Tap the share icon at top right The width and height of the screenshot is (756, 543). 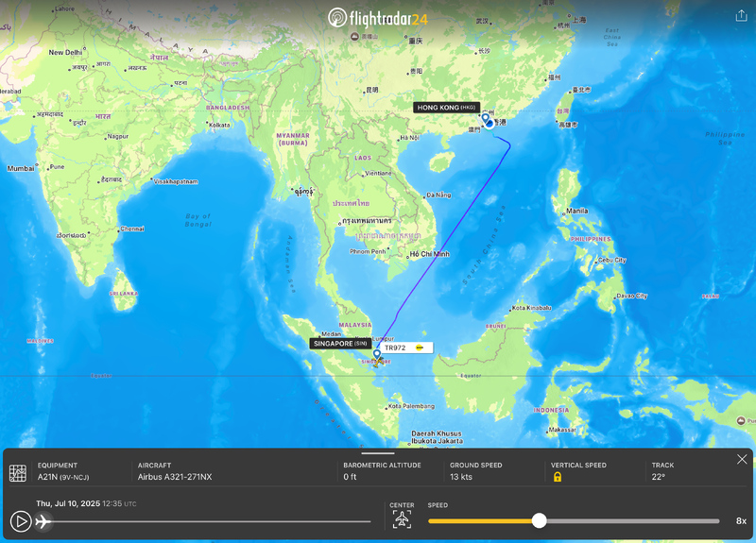click(741, 16)
